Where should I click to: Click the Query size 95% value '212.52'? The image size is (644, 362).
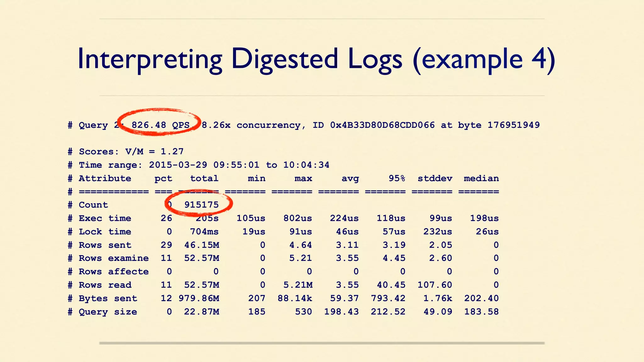388,312
